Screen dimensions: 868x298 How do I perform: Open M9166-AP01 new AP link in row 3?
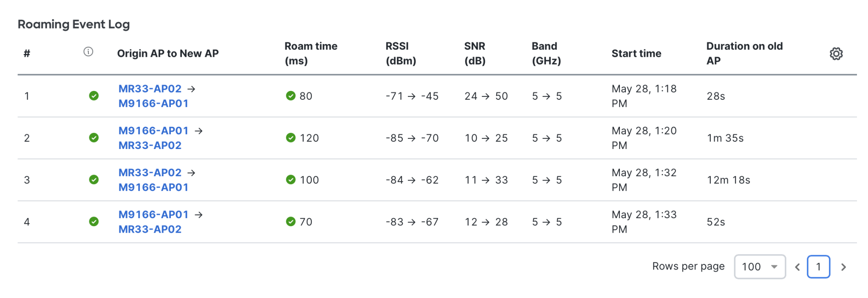tap(153, 187)
